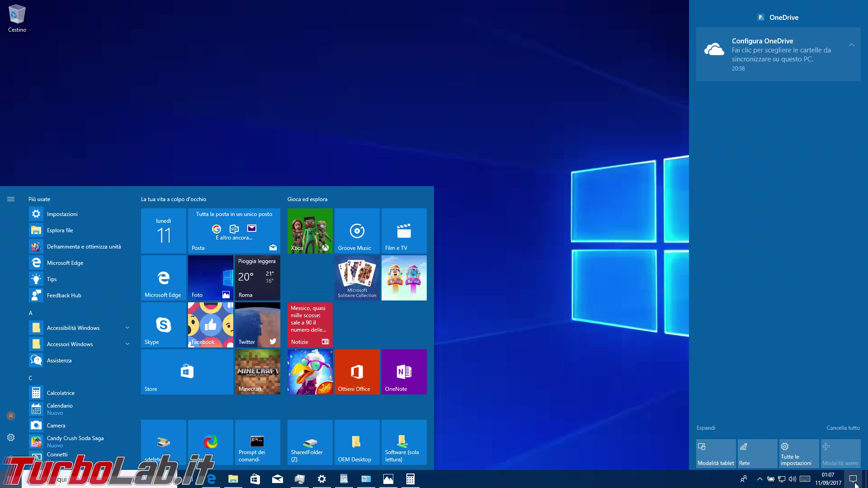Collapse the Configura OneDrive notification

[851, 45]
